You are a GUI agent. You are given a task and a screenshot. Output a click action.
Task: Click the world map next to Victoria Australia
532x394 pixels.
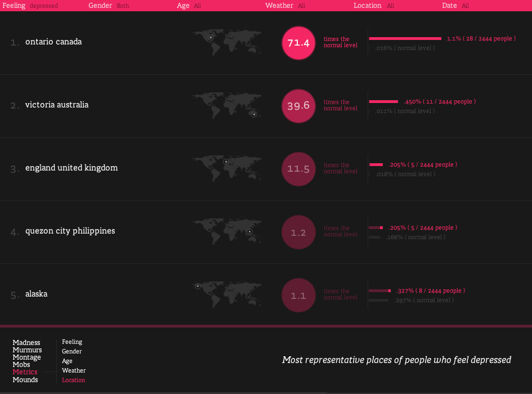point(227,105)
